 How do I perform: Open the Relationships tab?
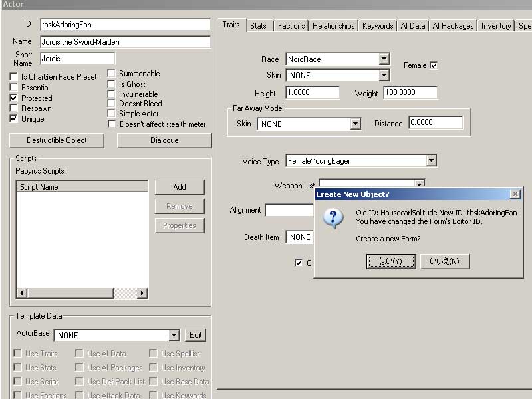point(334,26)
